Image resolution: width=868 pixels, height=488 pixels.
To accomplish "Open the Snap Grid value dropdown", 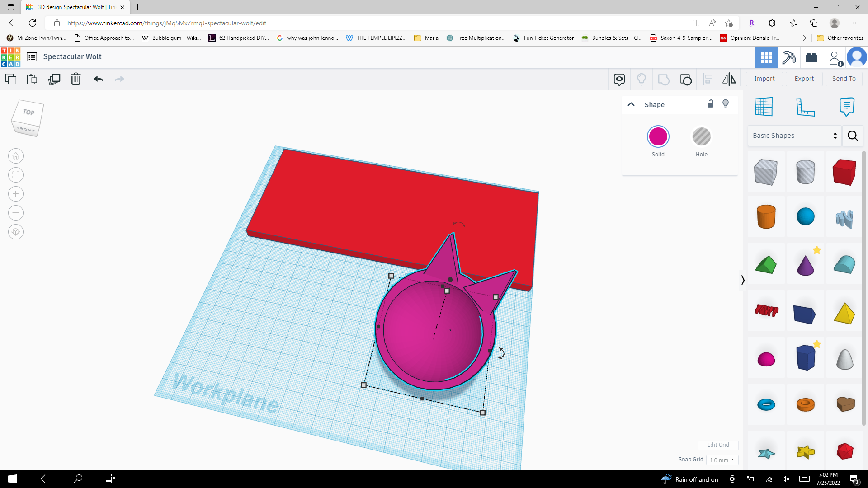I will 722,460.
